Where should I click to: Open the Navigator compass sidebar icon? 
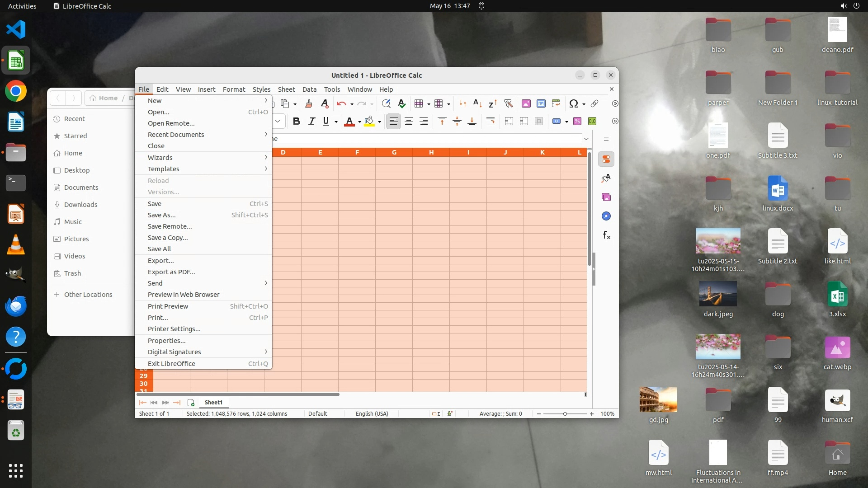(606, 216)
